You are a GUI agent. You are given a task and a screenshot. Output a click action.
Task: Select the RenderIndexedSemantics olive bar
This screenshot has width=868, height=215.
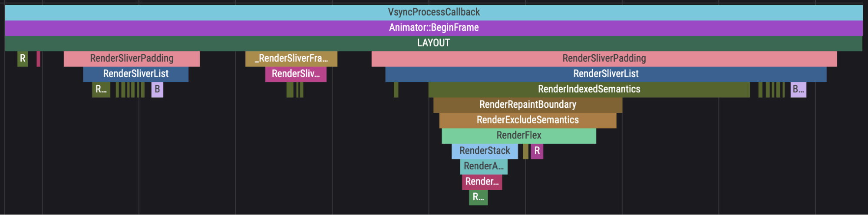(588, 89)
